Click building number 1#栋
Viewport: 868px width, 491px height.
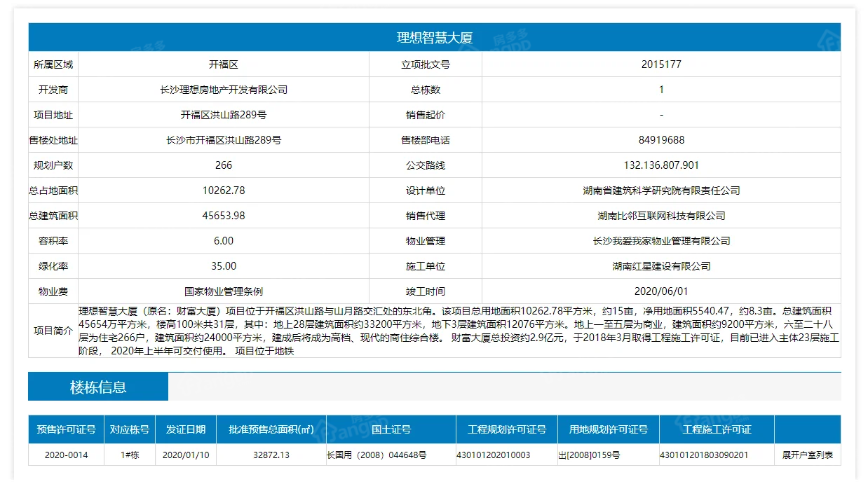pos(130,455)
